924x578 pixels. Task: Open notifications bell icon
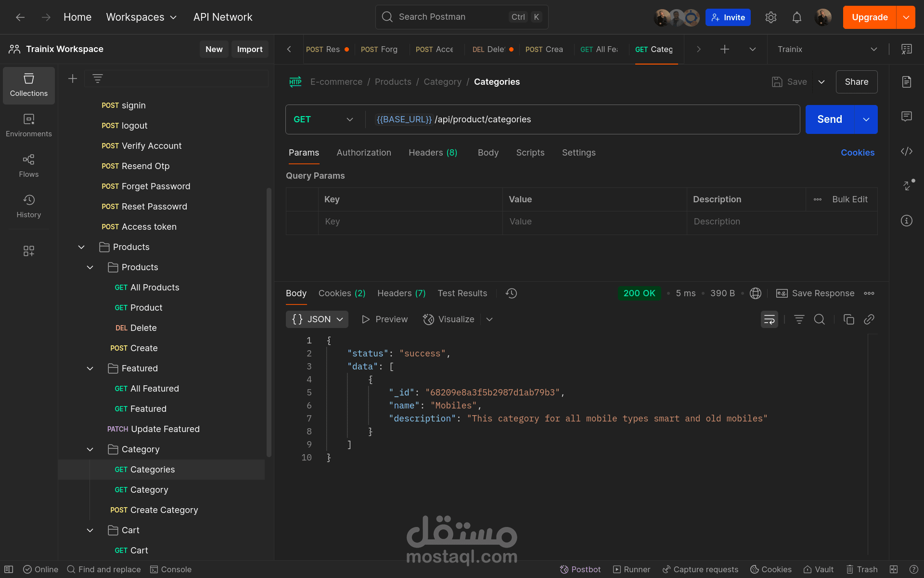[796, 17]
